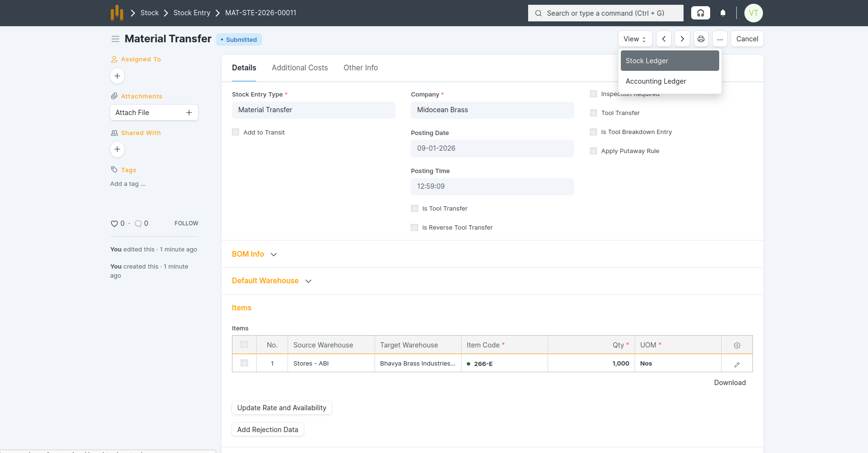Enable the Apply Putaway Rule checkbox
The image size is (868, 453).
[593, 151]
